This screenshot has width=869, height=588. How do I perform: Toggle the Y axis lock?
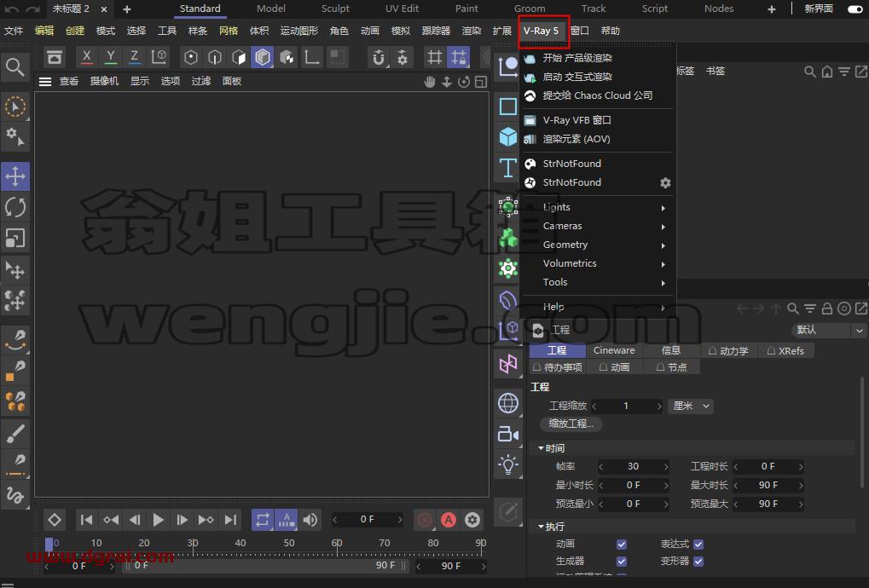111,57
